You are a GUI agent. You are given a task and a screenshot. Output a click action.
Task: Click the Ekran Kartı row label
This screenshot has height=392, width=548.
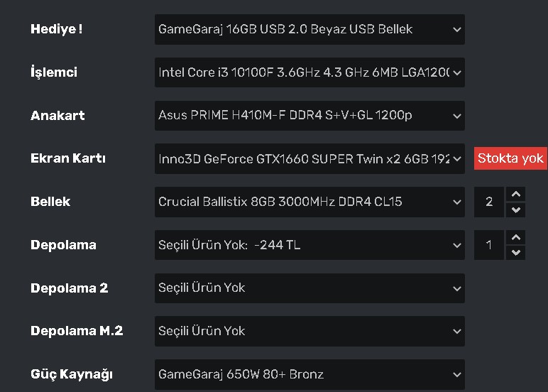[68, 158]
